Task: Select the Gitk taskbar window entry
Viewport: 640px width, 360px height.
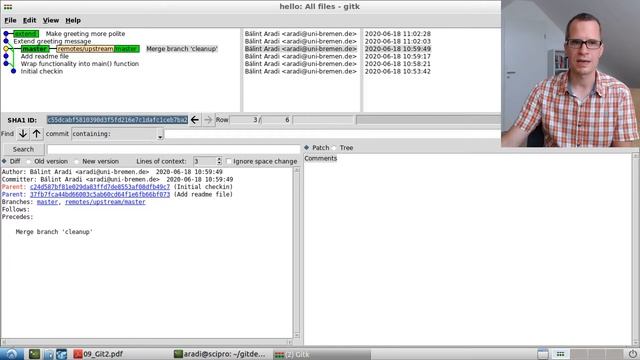Action: click(322, 354)
